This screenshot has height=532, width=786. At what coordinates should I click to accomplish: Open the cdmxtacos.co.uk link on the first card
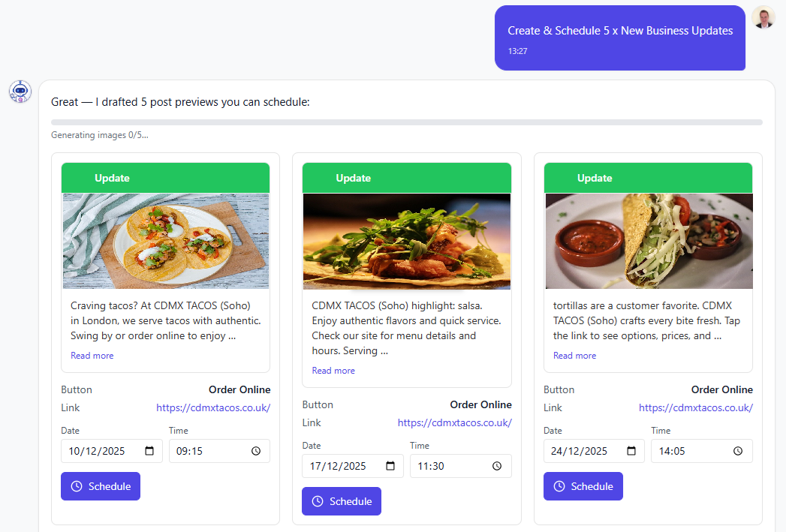(x=213, y=407)
